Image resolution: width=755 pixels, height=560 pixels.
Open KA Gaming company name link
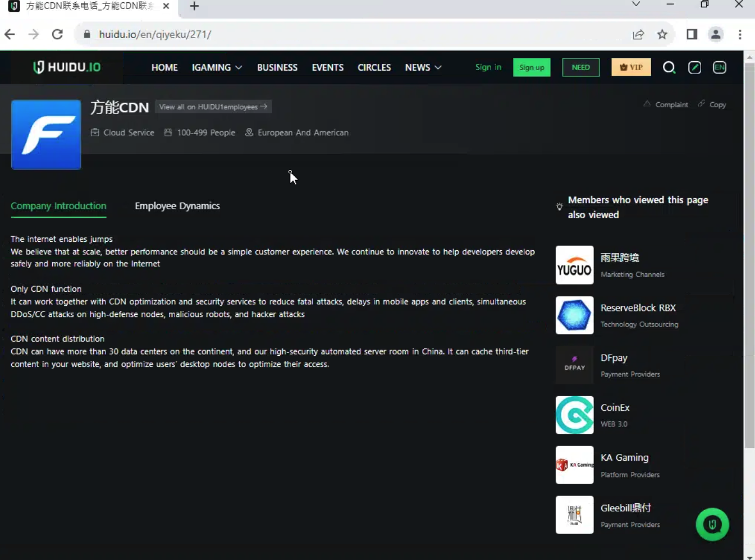624,458
